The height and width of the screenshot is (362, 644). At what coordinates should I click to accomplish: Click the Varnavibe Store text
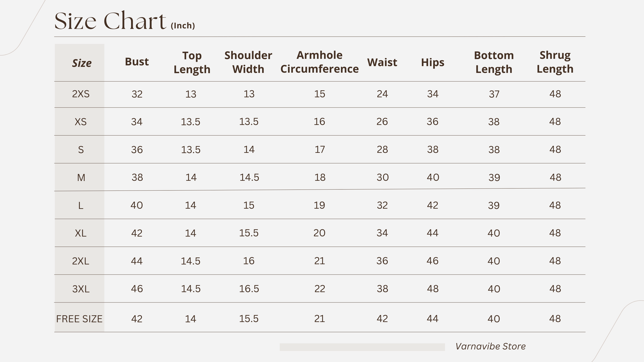490,346
